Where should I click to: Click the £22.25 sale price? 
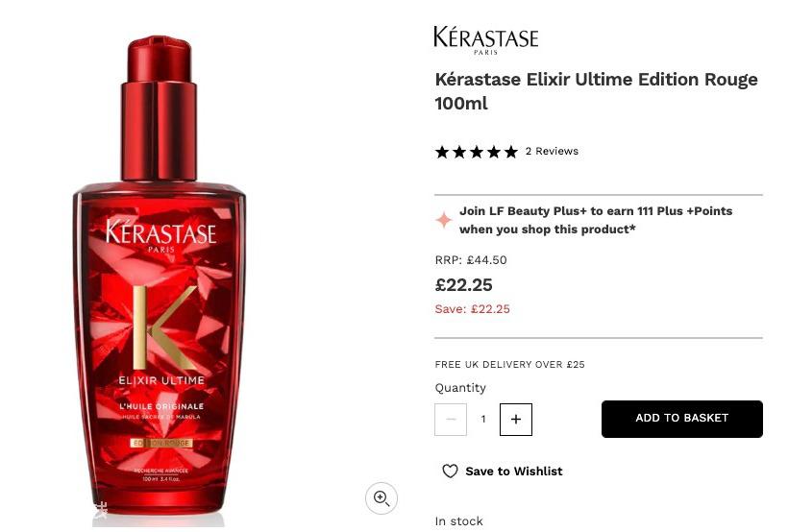[463, 285]
